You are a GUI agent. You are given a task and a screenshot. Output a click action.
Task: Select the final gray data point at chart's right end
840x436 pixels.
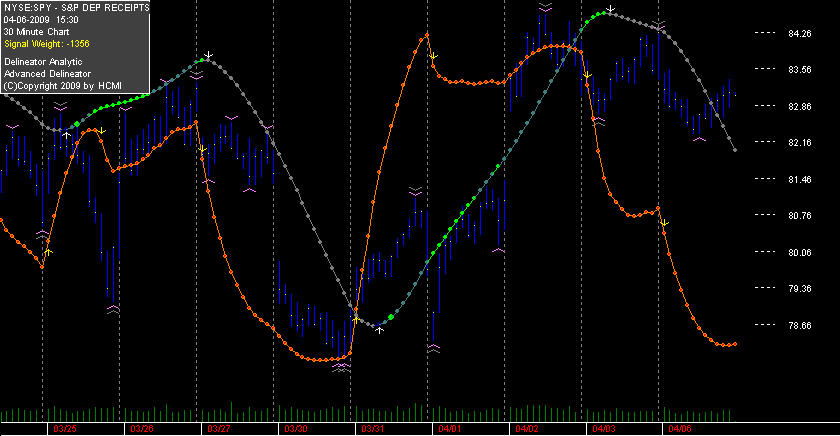pos(735,150)
